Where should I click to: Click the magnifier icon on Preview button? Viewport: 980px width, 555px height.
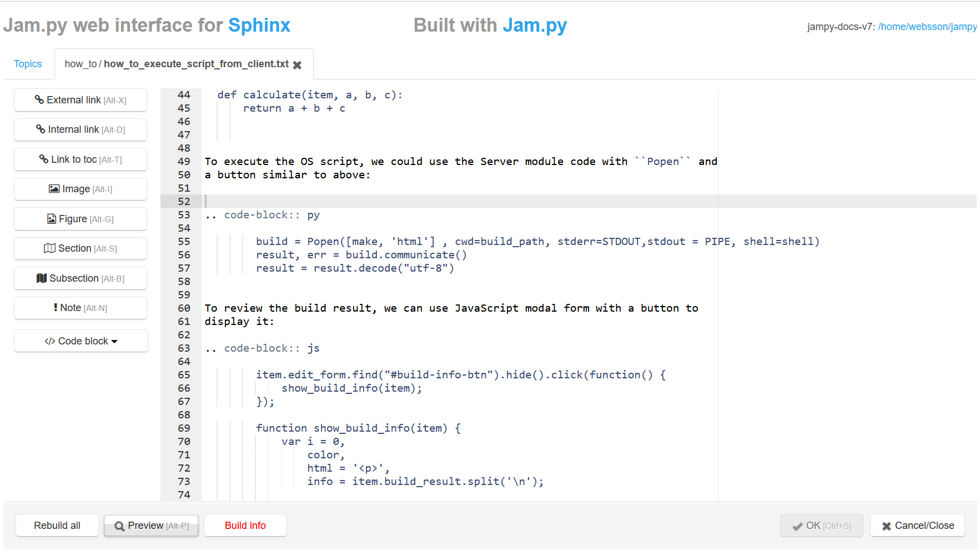click(x=120, y=526)
